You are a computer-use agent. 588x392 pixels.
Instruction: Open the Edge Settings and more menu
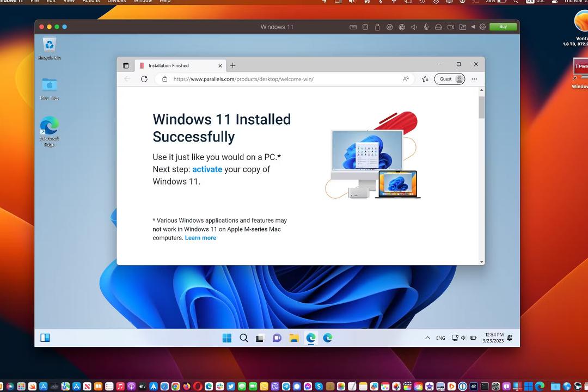click(x=474, y=79)
